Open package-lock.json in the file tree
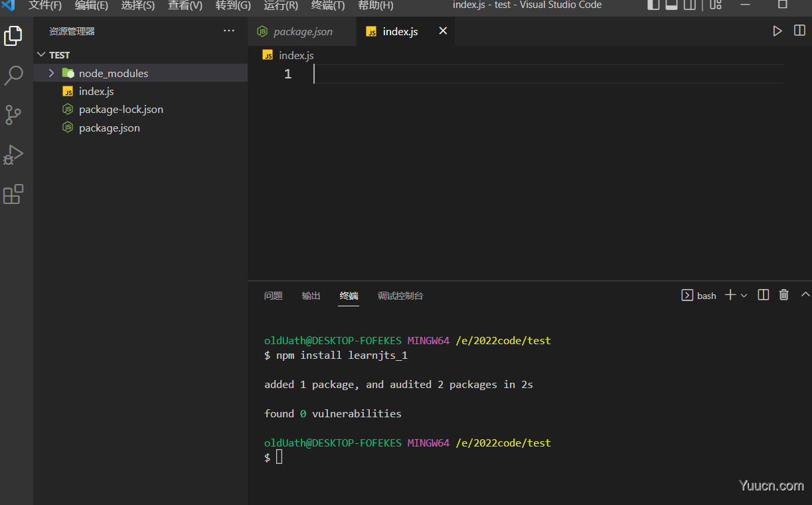 (121, 109)
